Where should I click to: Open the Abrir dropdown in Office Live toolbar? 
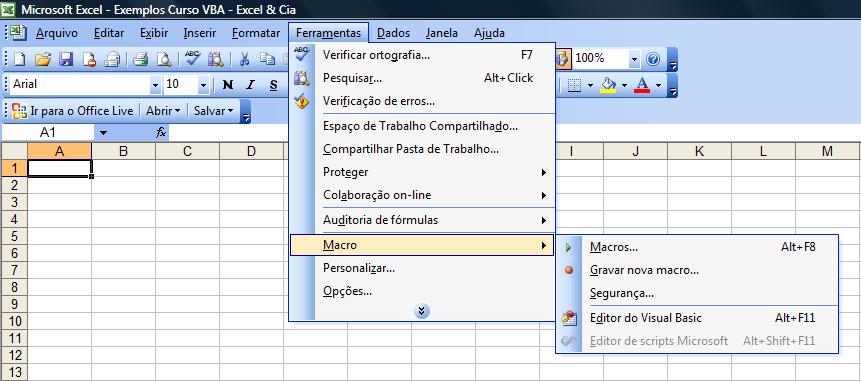163,111
